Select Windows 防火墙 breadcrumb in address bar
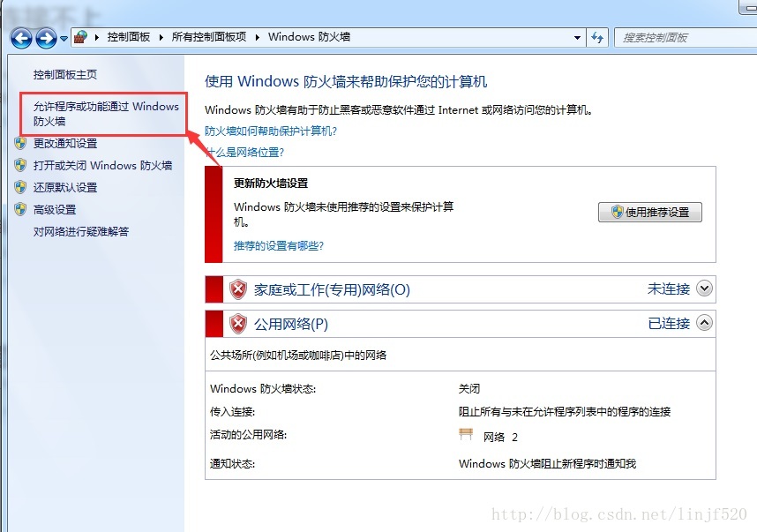The width and height of the screenshot is (757, 532). coord(309,37)
